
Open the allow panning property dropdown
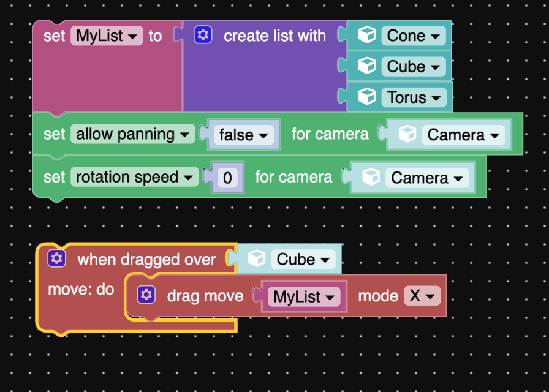point(132,134)
